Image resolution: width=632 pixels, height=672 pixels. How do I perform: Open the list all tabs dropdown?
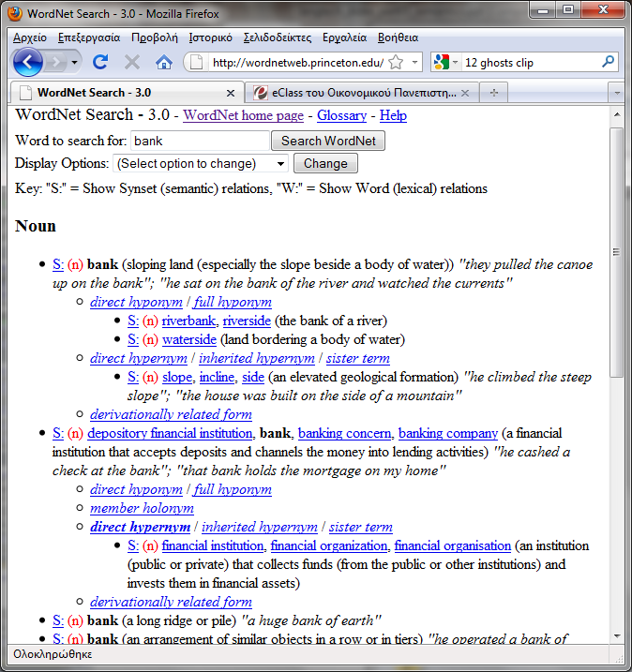617,93
